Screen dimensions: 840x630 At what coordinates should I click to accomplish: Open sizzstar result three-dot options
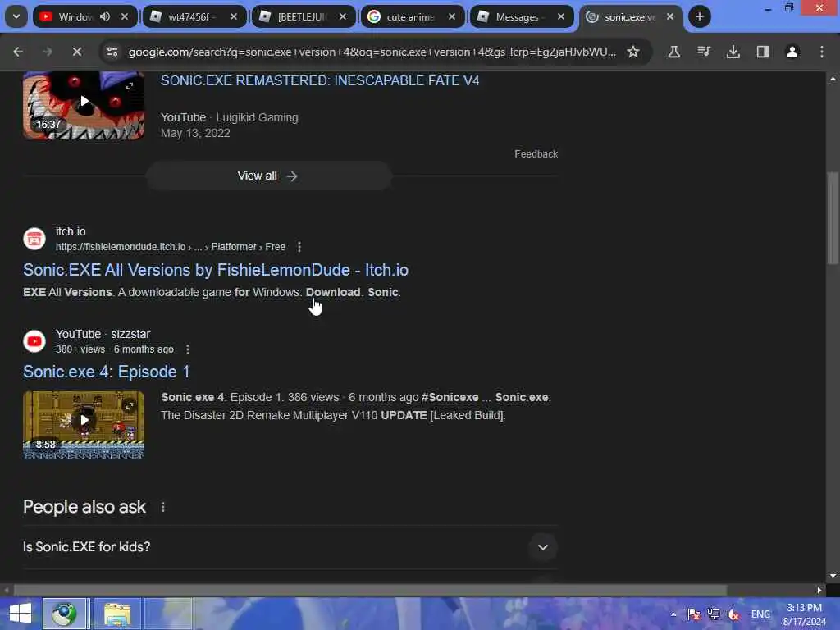point(188,349)
